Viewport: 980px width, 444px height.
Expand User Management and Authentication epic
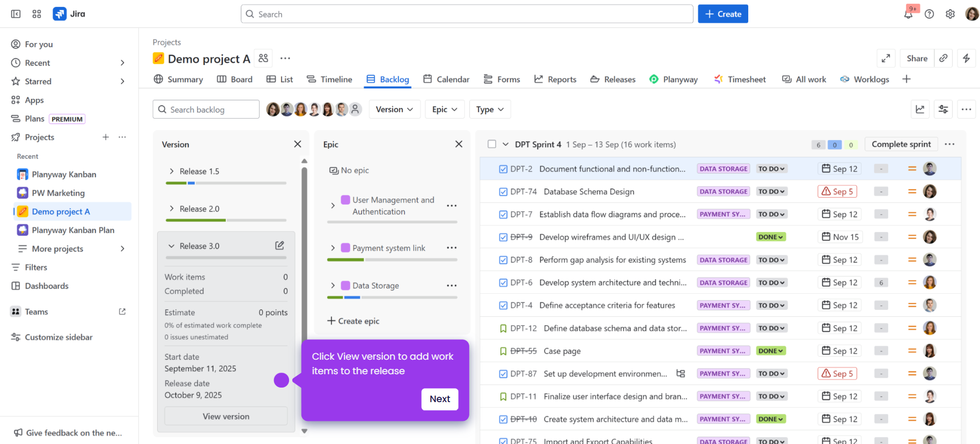click(x=333, y=206)
